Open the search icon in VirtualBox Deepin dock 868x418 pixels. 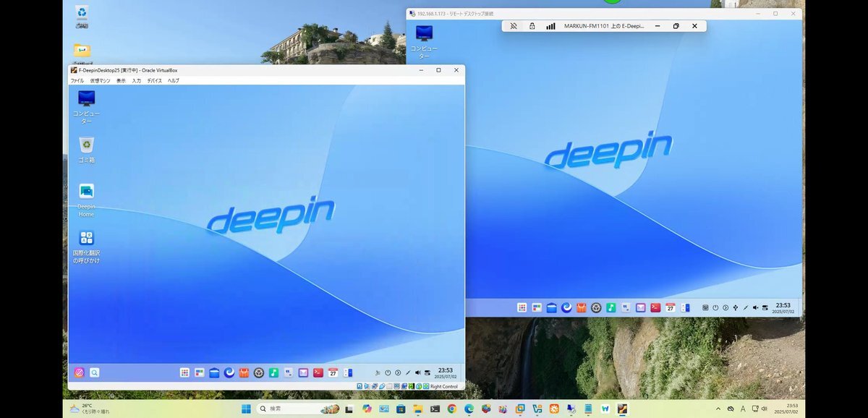click(x=94, y=372)
